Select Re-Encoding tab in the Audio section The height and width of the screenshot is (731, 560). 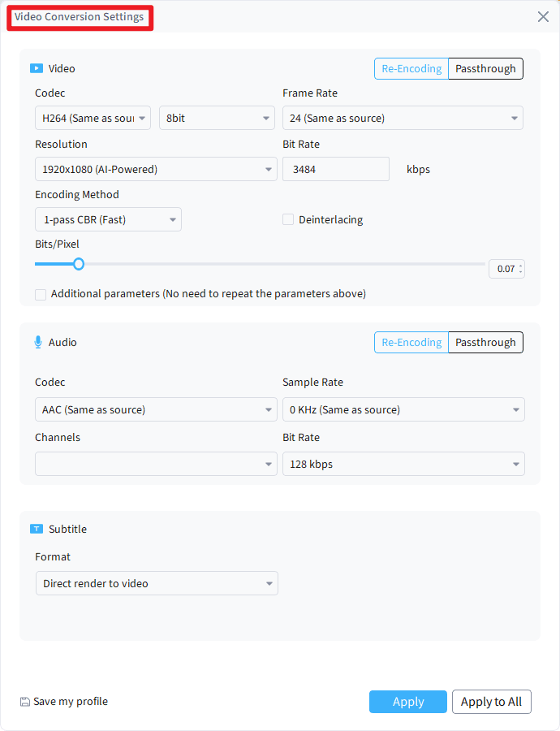pos(411,342)
